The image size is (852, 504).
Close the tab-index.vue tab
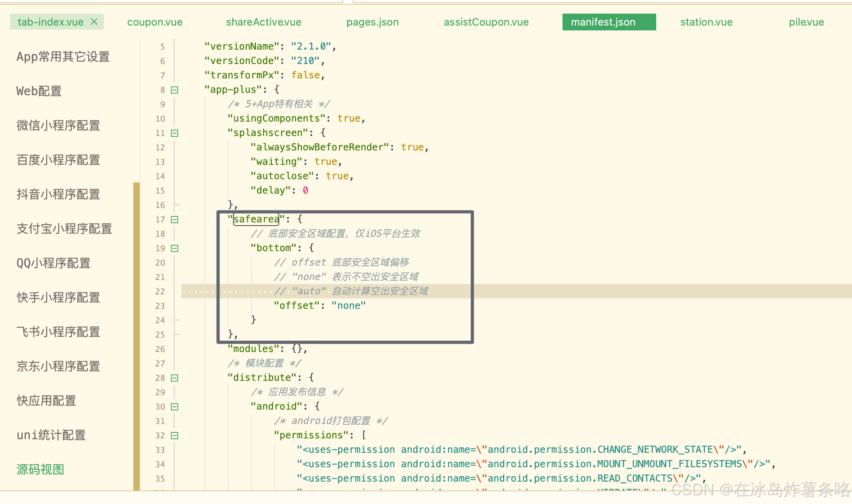pyautogui.click(x=94, y=22)
